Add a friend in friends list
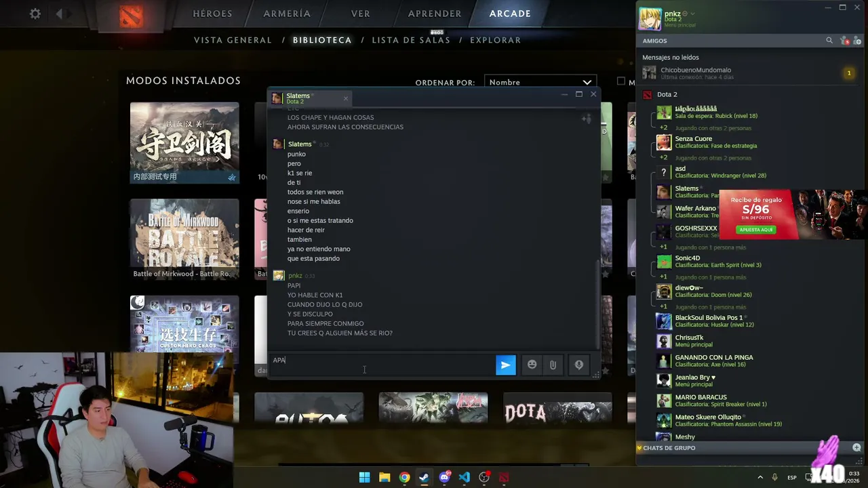Screen dimensions: 868x488 pos(857,41)
